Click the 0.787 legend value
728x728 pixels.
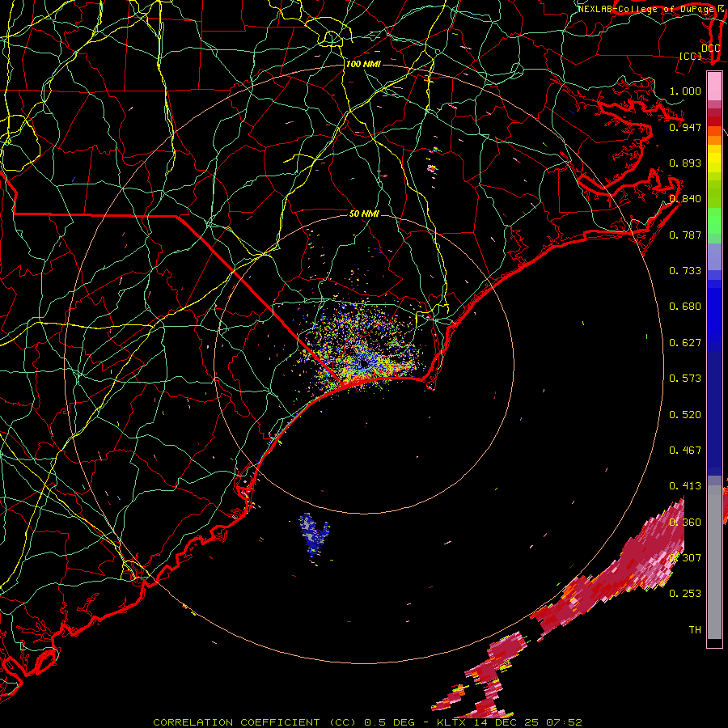click(x=685, y=235)
